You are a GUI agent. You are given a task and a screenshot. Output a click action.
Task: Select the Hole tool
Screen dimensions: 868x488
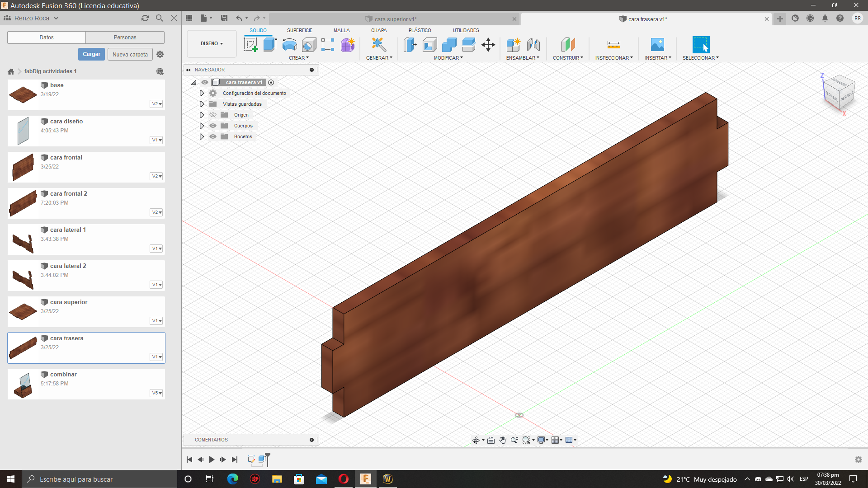coord(309,45)
